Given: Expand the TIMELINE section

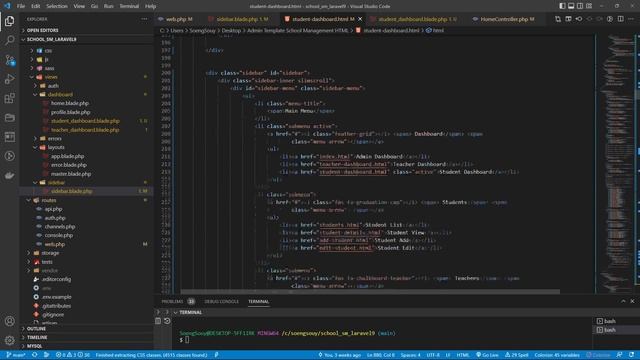Looking at the screenshot, I should pos(87,338).
